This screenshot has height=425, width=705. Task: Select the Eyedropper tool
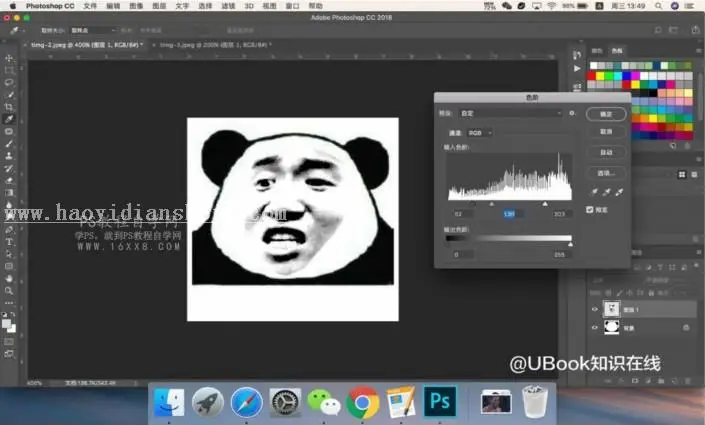[9, 119]
